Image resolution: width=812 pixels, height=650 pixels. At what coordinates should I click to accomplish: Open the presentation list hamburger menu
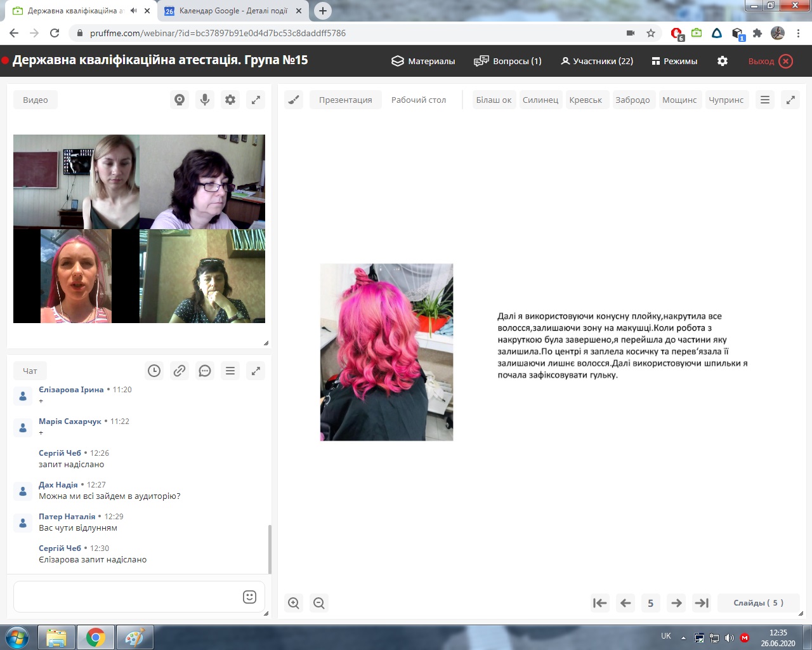(765, 100)
